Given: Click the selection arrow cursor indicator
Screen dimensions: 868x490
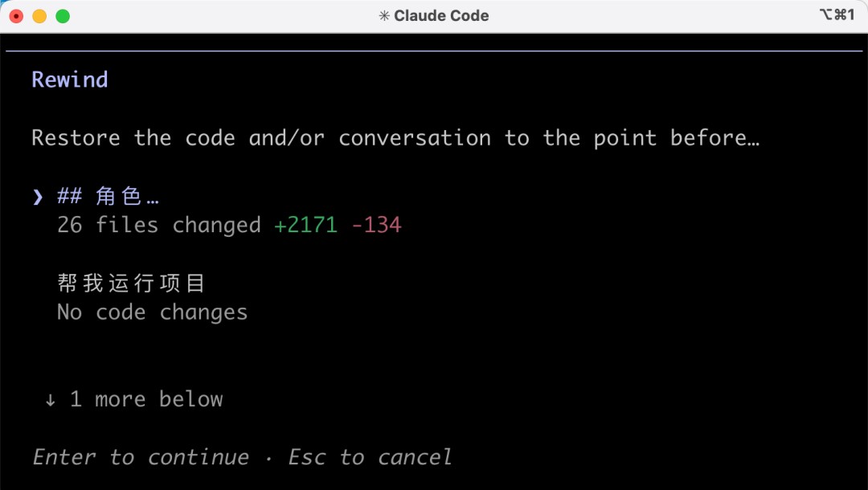Looking at the screenshot, I should [38, 197].
